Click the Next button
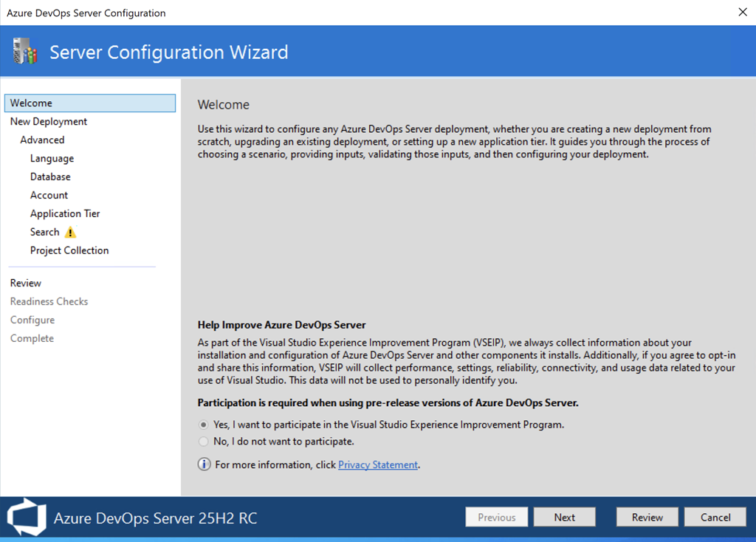Image resolution: width=756 pixels, height=542 pixels. [564, 517]
